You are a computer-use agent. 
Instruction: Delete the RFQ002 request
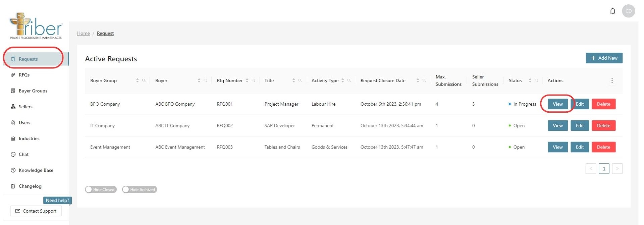coord(603,125)
